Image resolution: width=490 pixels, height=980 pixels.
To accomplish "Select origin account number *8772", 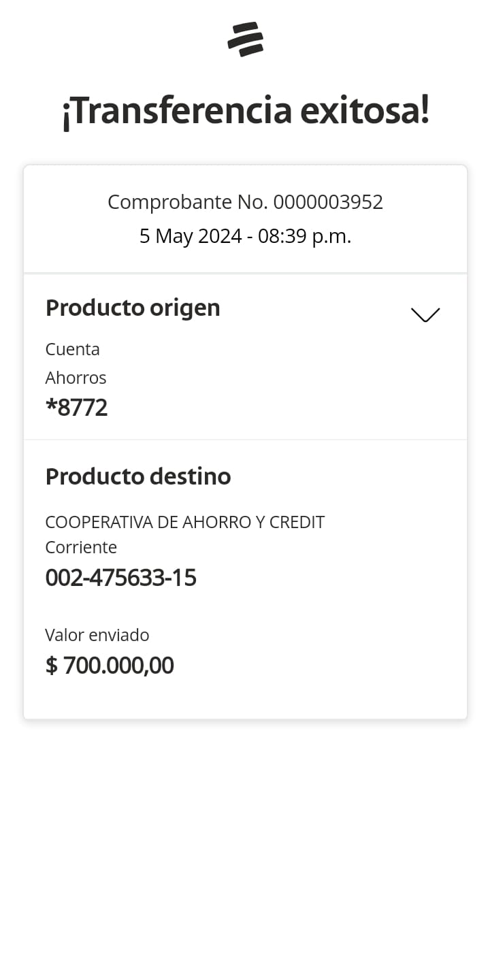I will [x=76, y=408].
